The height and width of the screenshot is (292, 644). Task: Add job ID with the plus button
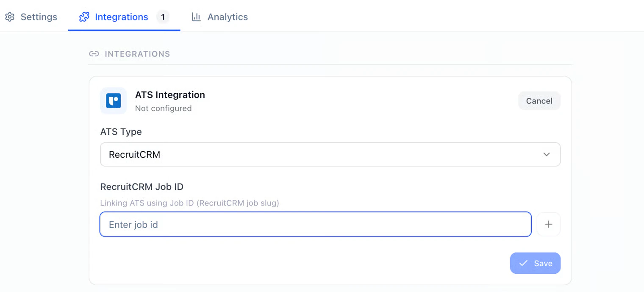(x=549, y=224)
